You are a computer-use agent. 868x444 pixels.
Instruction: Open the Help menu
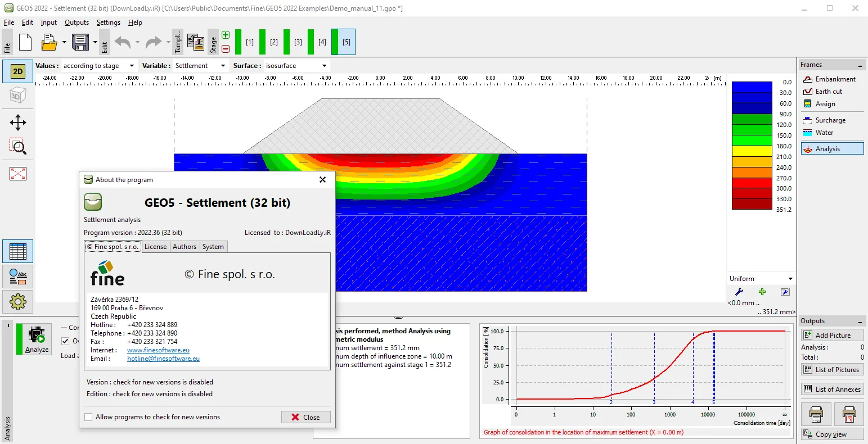(136, 22)
